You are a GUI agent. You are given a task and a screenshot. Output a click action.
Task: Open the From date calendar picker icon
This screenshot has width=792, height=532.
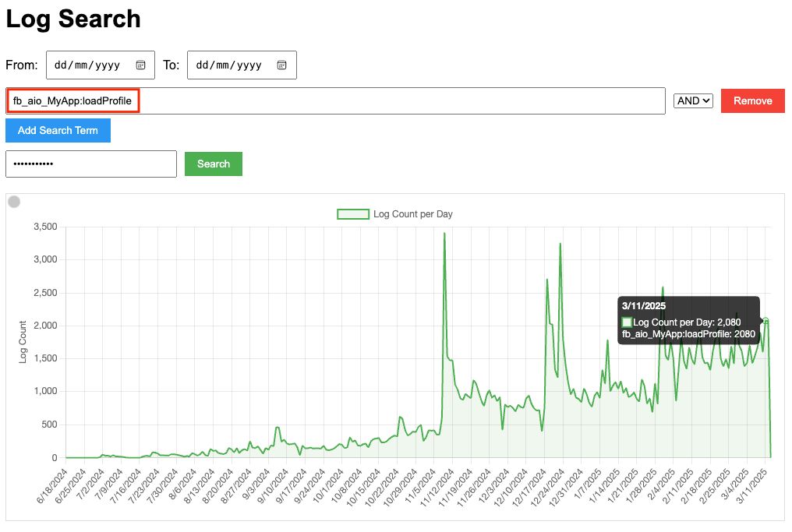[140, 65]
